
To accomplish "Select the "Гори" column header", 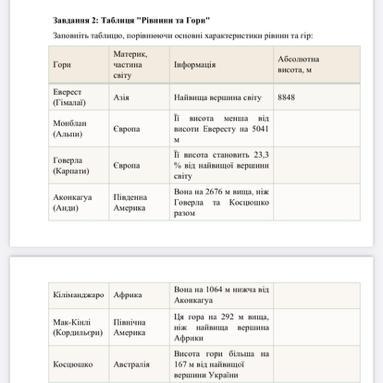I will coord(79,65).
